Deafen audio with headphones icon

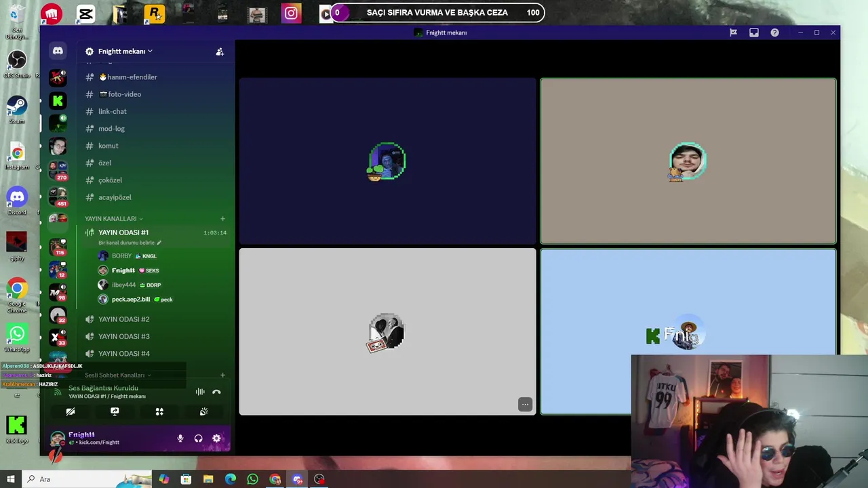(x=198, y=439)
